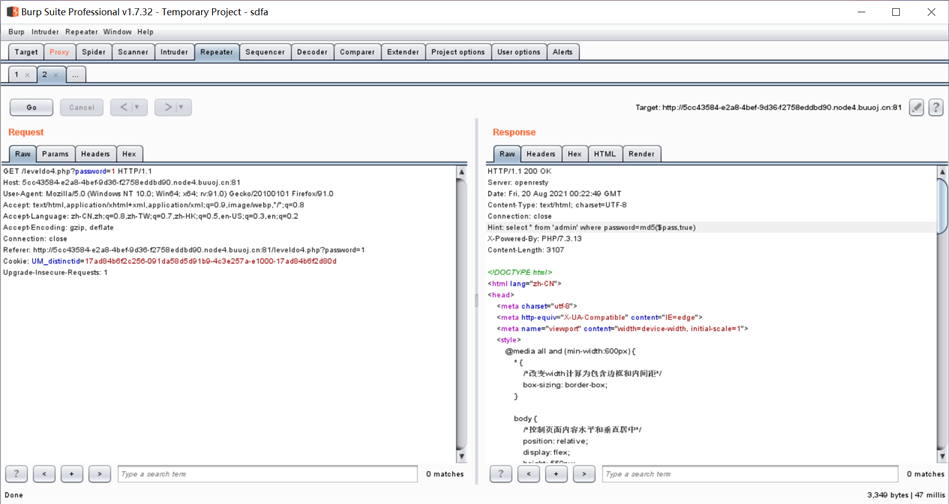
Task: Switch to the Sequencer tab
Action: 265,52
